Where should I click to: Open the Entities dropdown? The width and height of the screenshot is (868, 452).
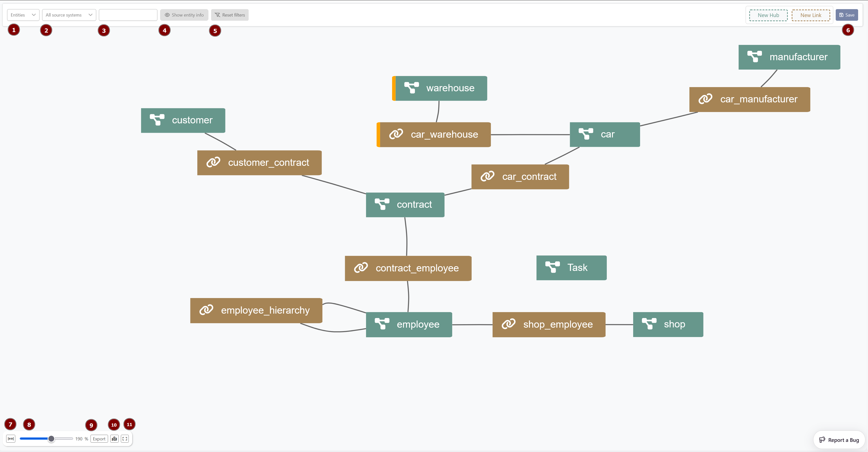click(x=23, y=15)
